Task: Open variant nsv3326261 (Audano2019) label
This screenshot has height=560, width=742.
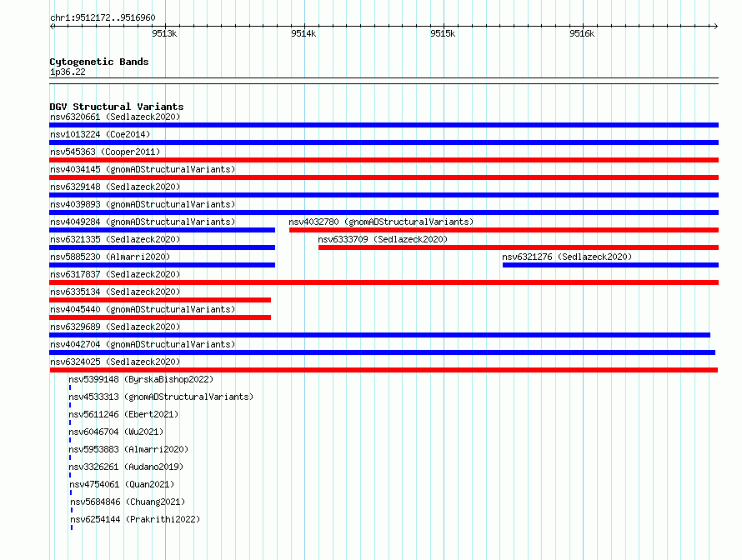Action: [126, 467]
